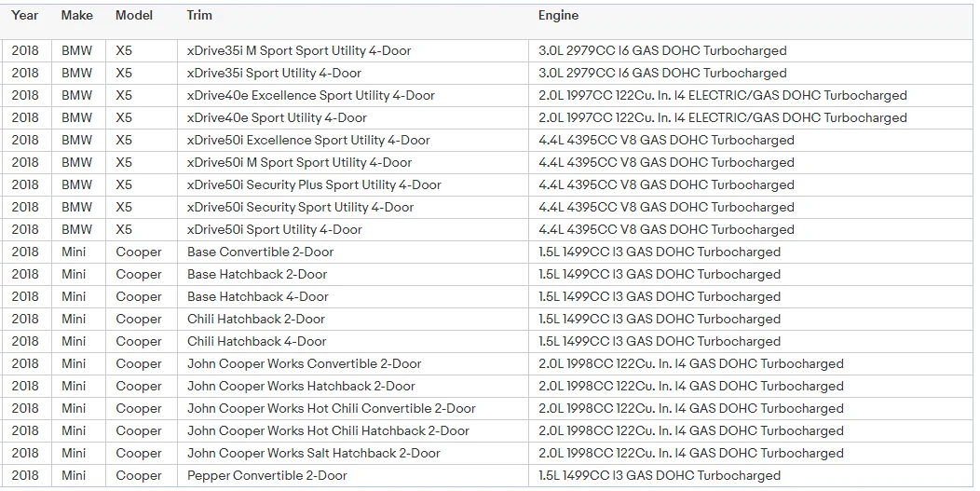Select trim Chili Hatchback 2-Door

click(255, 319)
